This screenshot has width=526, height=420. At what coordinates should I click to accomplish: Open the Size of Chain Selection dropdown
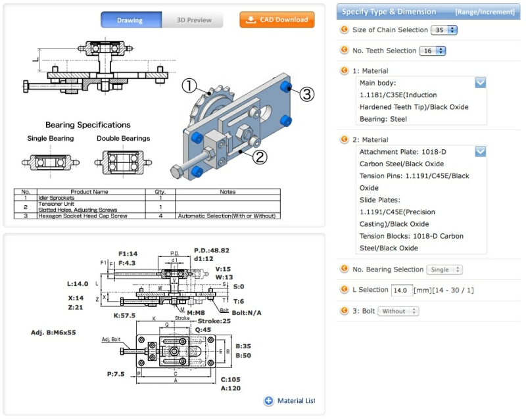point(444,30)
